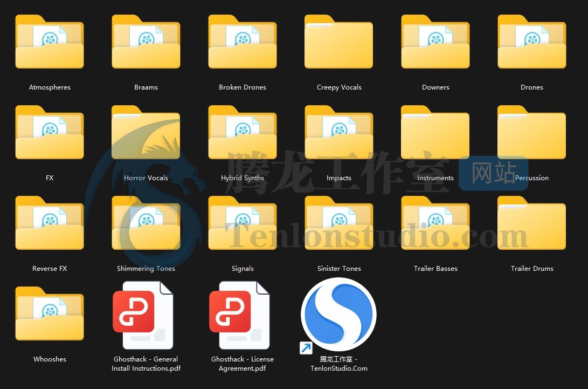Click the '腾龙工作室 - TenlonStudio.Com' shortcut name
Screen dimensions: 588x389
(x=338, y=364)
